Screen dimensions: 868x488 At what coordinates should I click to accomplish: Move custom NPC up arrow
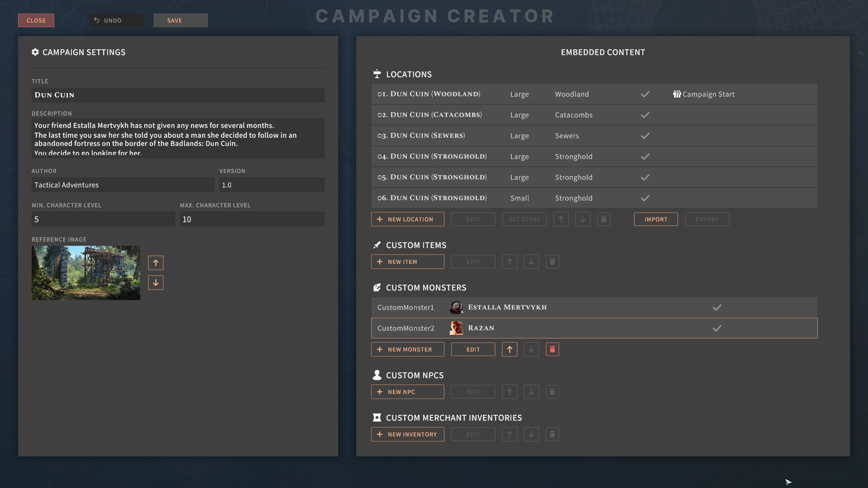tap(509, 392)
